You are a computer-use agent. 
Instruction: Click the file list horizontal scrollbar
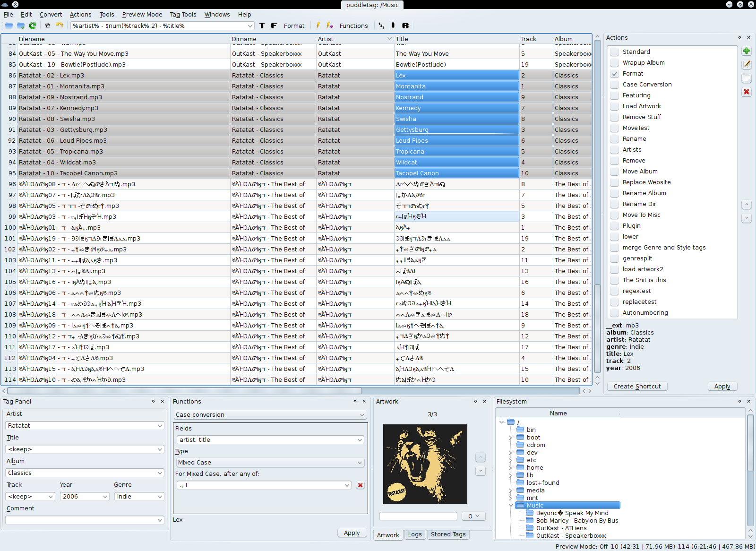tap(184, 391)
